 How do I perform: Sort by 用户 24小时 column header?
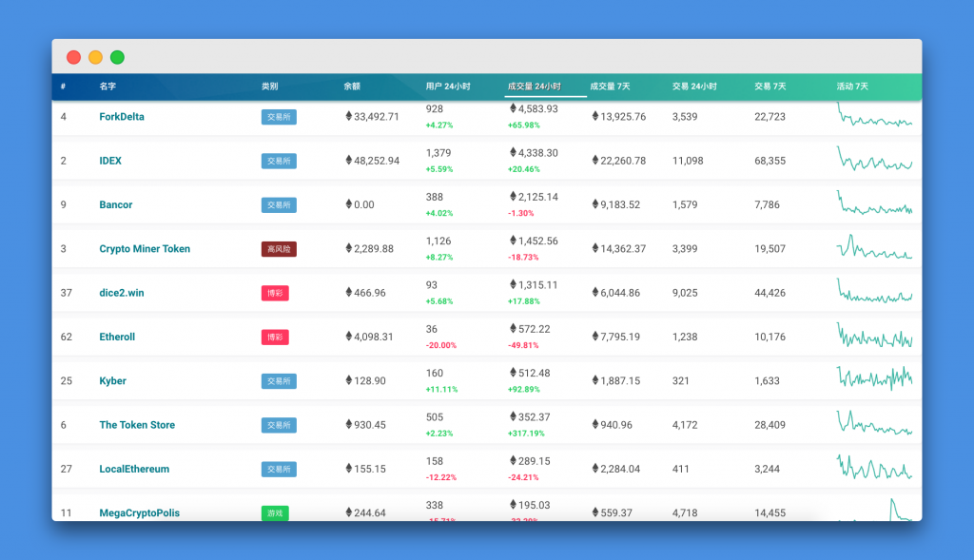pyautogui.click(x=447, y=87)
